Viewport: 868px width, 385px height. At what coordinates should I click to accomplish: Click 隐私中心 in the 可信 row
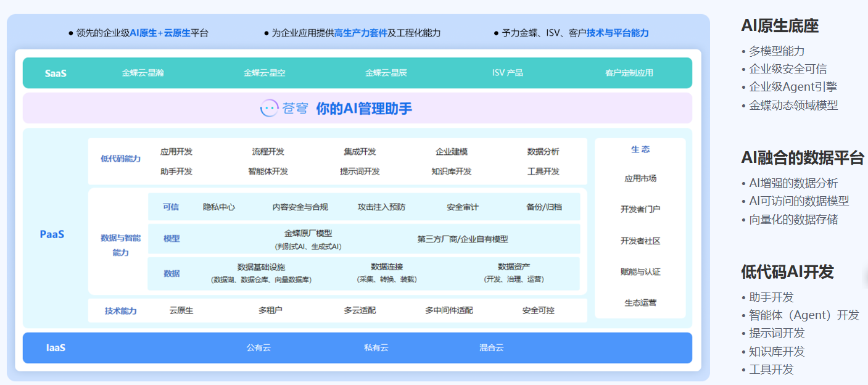219,207
